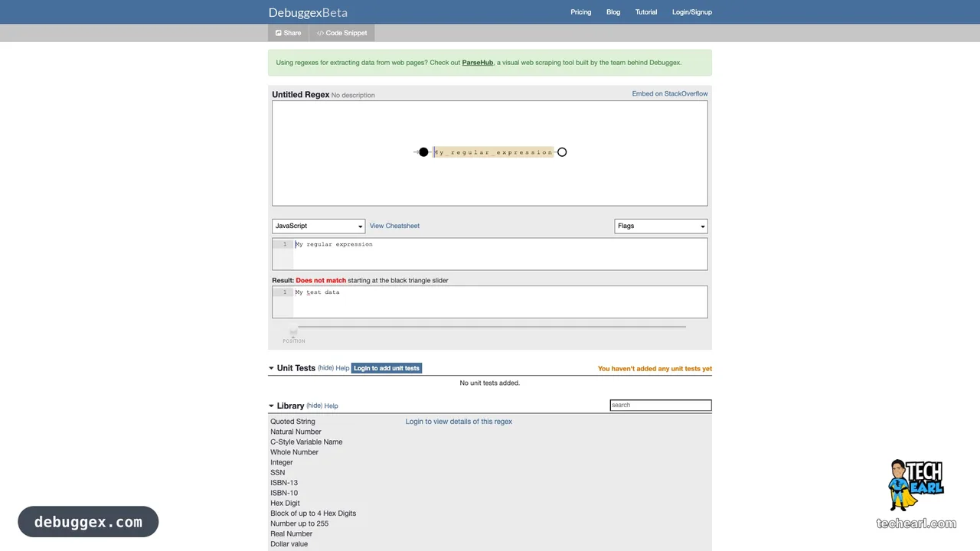Open the Code Snippet tab
980x551 pixels.
[342, 33]
